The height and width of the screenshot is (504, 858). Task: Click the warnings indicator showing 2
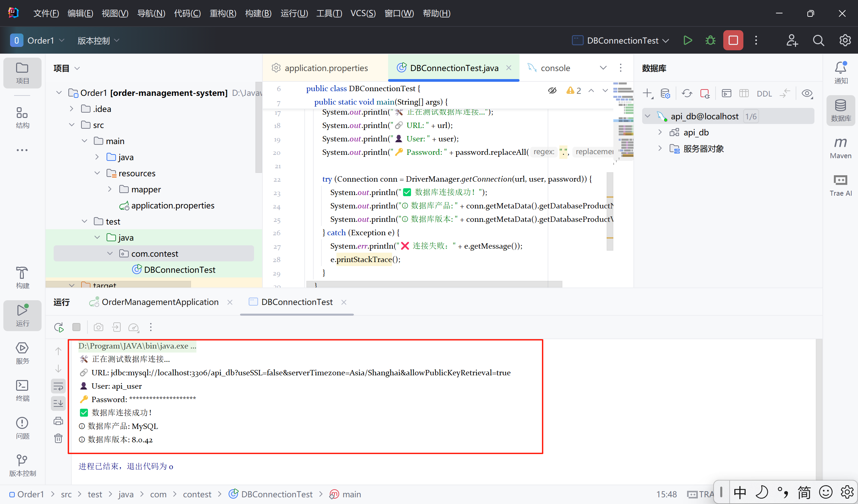click(574, 90)
